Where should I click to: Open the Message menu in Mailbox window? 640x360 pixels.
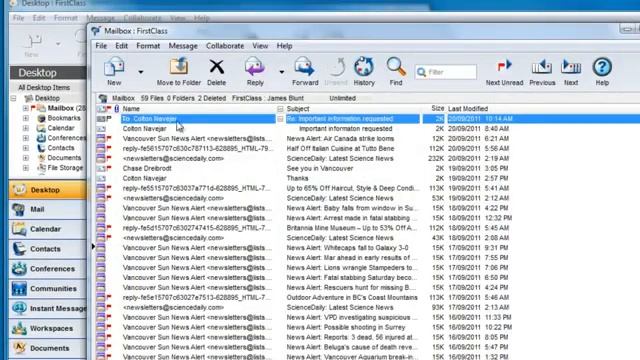coord(183,46)
